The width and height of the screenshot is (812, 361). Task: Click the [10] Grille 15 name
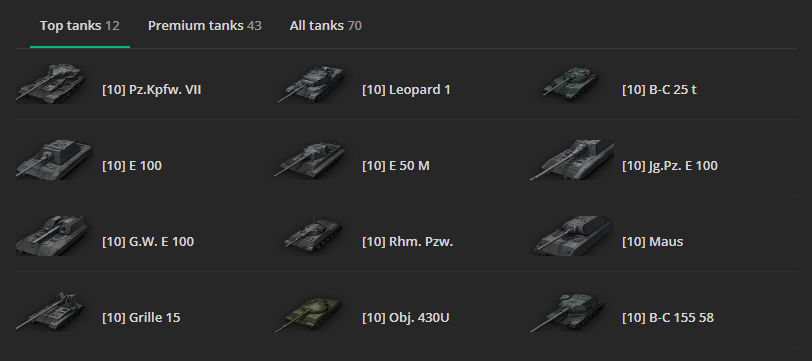pos(141,317)
